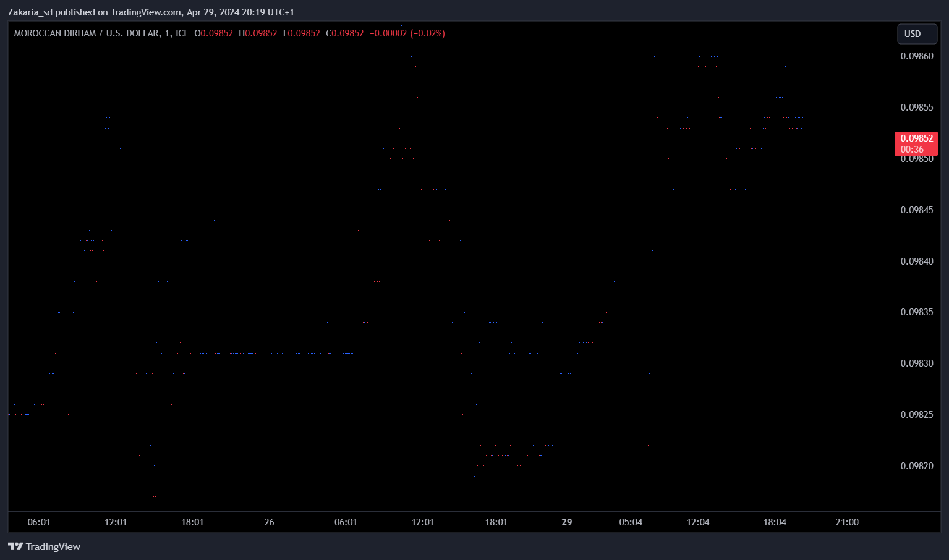Click the 0.09820 price axis label
This screenshot has height=560, width=949.
(x=917, y=466)
